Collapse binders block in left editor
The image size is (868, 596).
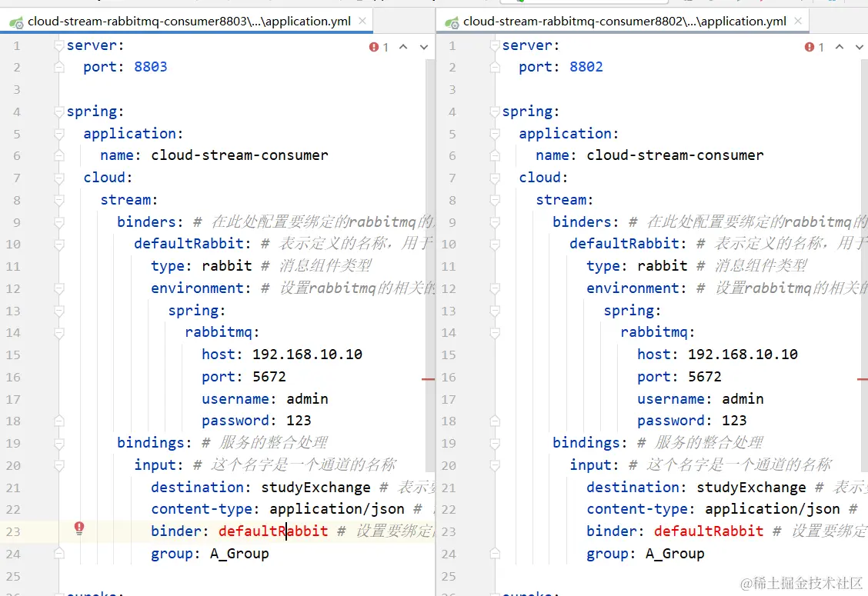[x=59, y=222]
